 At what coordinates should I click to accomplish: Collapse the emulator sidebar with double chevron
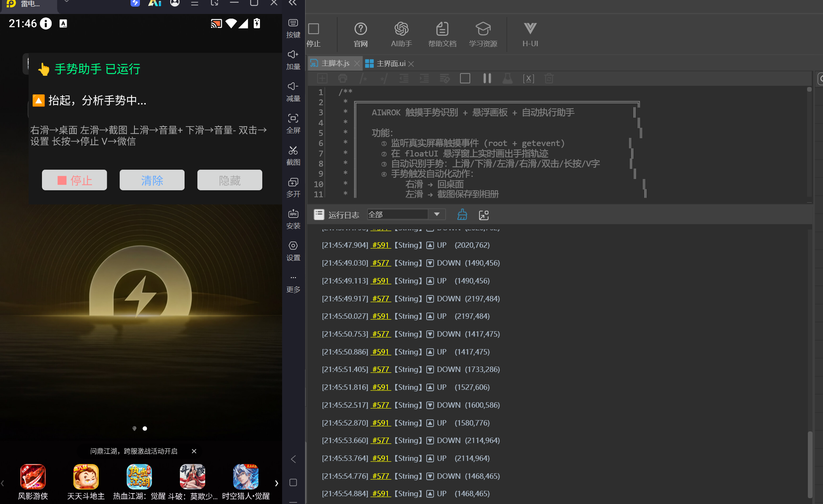coord(293,3)
